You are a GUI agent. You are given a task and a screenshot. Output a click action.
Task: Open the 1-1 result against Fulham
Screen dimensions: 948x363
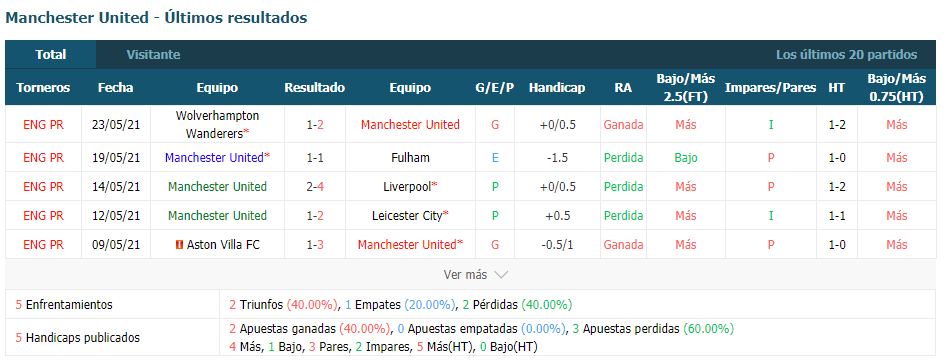(x=315, y=158)
